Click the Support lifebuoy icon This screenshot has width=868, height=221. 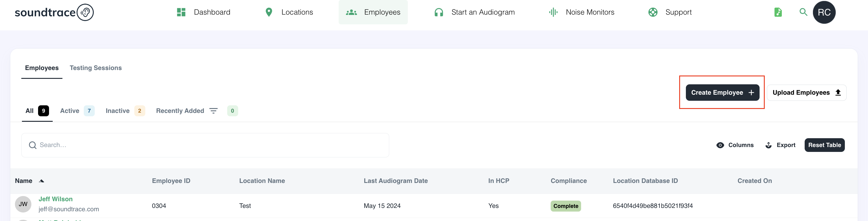[653, 12]
